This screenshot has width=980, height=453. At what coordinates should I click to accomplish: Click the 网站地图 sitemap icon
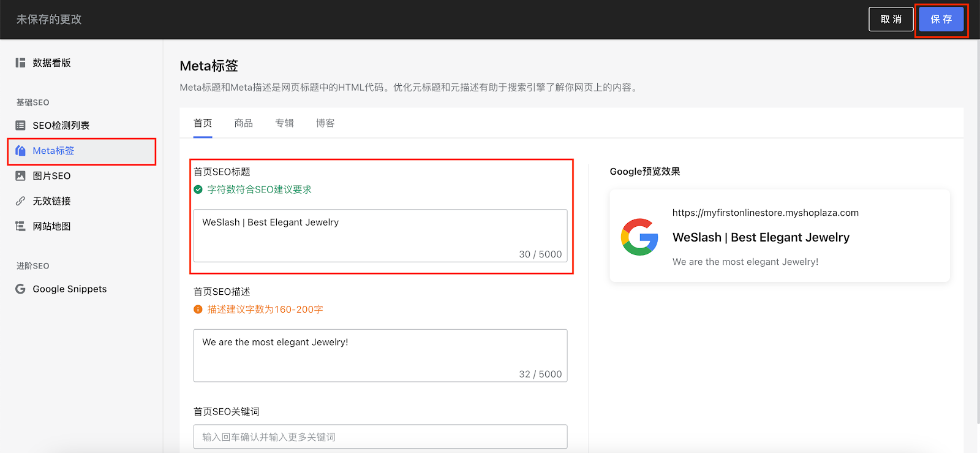click(20, 226)
